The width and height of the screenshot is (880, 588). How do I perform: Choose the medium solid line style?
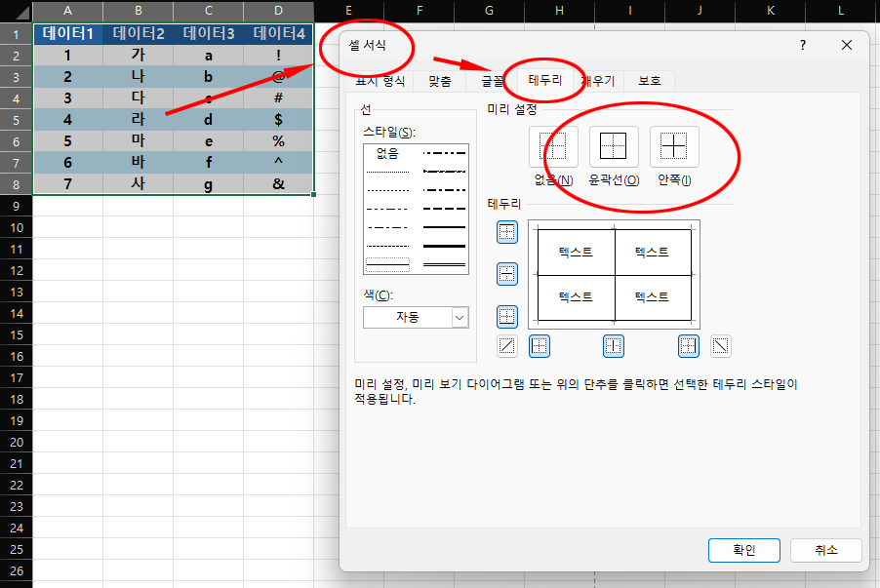[444, 227]
